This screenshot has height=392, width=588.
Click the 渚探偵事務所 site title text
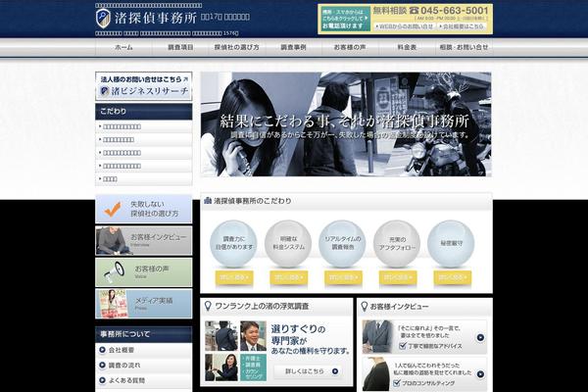coord(155,18)
